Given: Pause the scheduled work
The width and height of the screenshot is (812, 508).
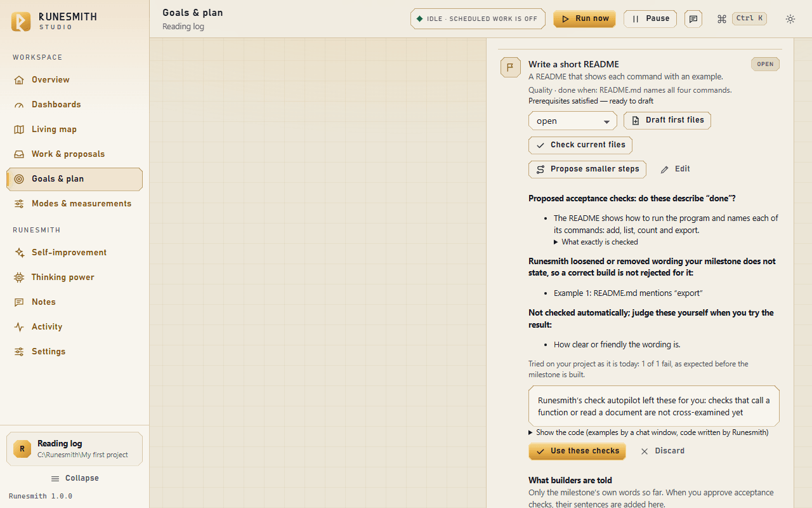Looking at the screenshot, I should [x=650, y=19].
